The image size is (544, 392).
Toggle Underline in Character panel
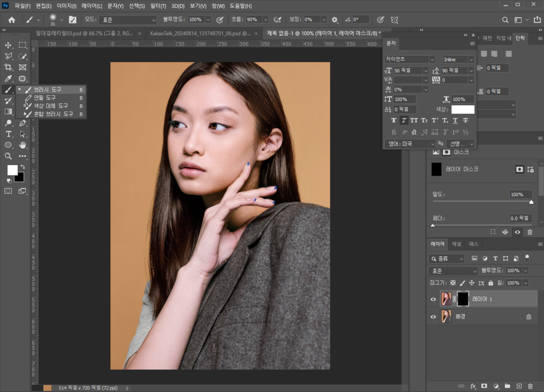(x=455, y=120)
